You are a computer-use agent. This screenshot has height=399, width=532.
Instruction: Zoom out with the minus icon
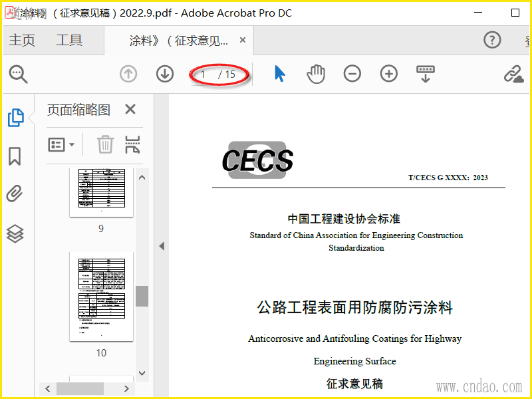point(352,74)
